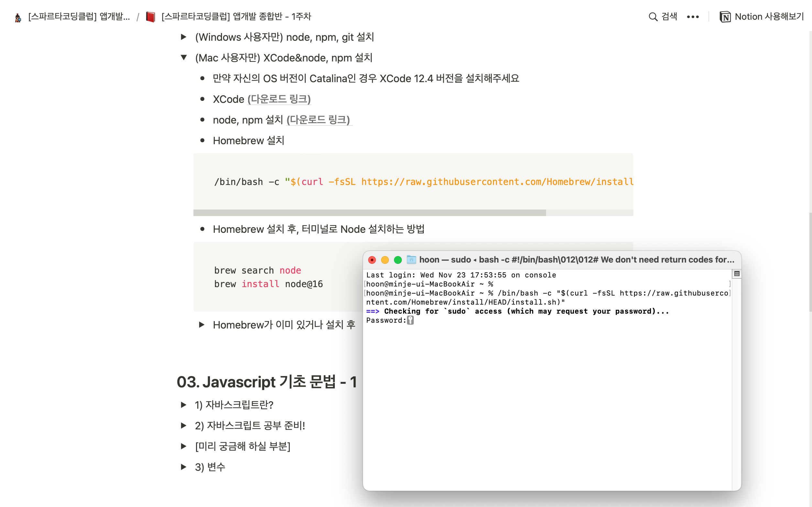Click the 'Homebrew 설치' bullet text
The image size is (812, 507).
(248, 141)
